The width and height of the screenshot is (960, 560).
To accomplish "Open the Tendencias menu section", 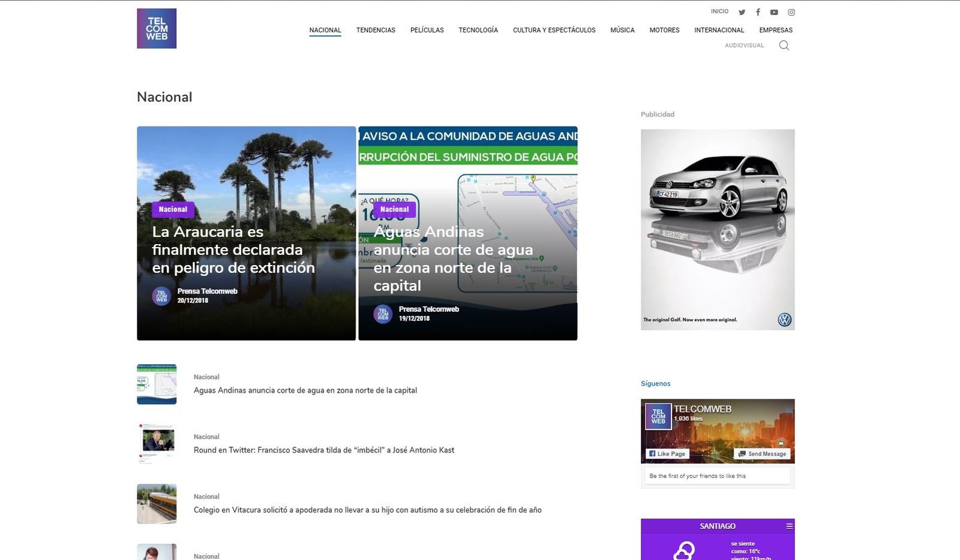I will (376, 30).
